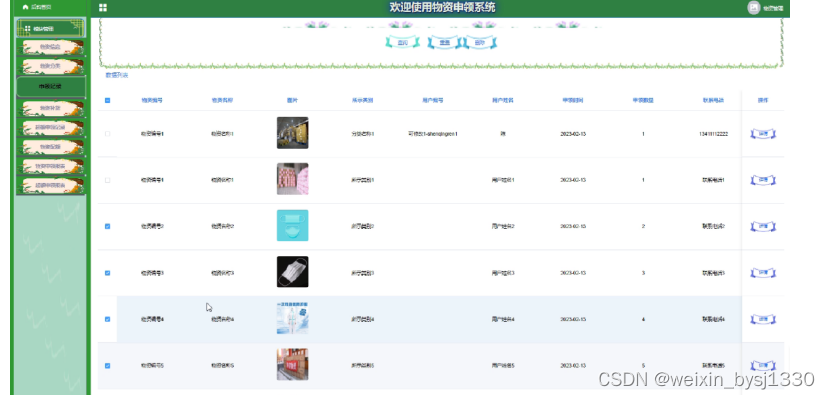The image size is (830, 399).
Task: Open the protective suit thumbnail image
Action: (292, 318)
